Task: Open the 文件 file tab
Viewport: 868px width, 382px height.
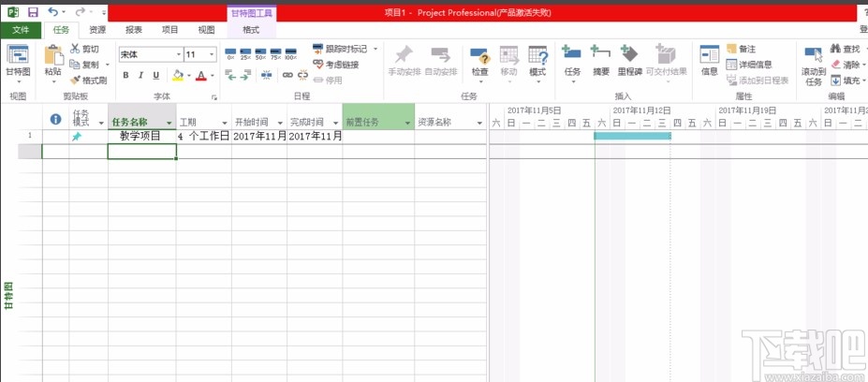Action: (21, 31)
